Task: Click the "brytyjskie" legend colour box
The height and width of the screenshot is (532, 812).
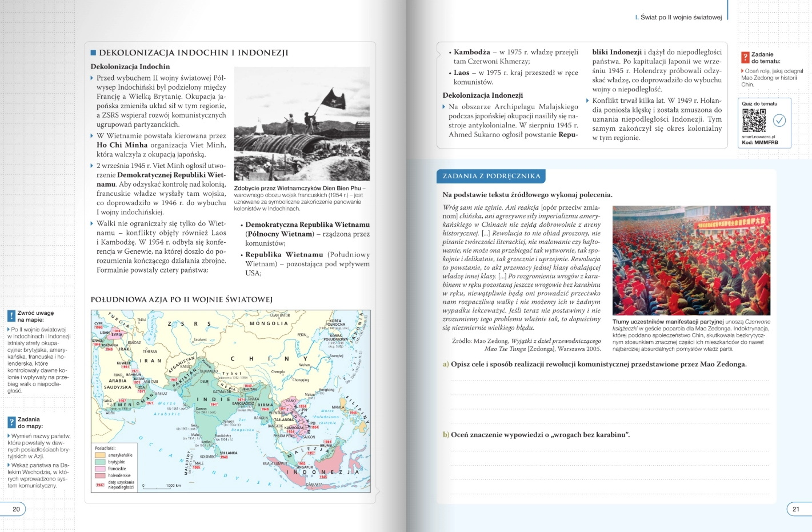Action: pos(100,462)
